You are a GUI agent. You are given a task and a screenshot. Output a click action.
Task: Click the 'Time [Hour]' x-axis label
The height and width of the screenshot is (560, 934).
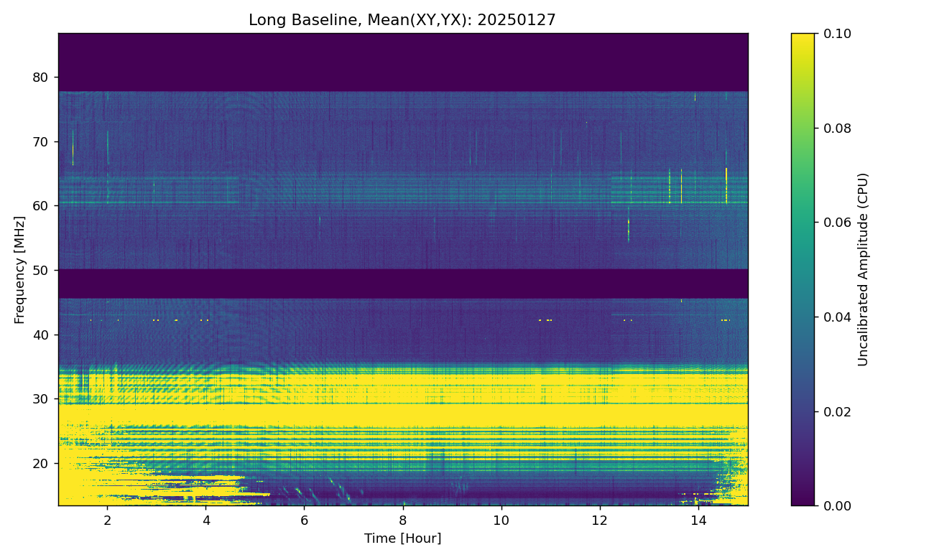pos(402,538)
